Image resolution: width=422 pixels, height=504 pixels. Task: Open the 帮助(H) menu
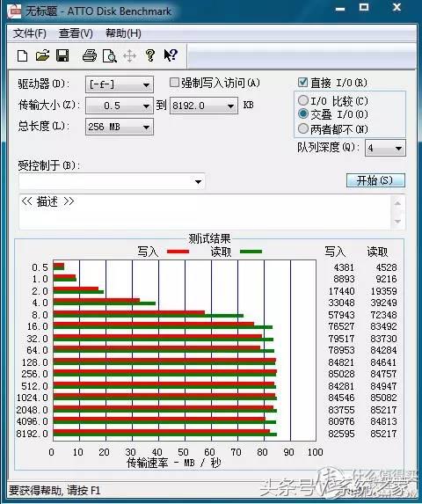(123, 33)
